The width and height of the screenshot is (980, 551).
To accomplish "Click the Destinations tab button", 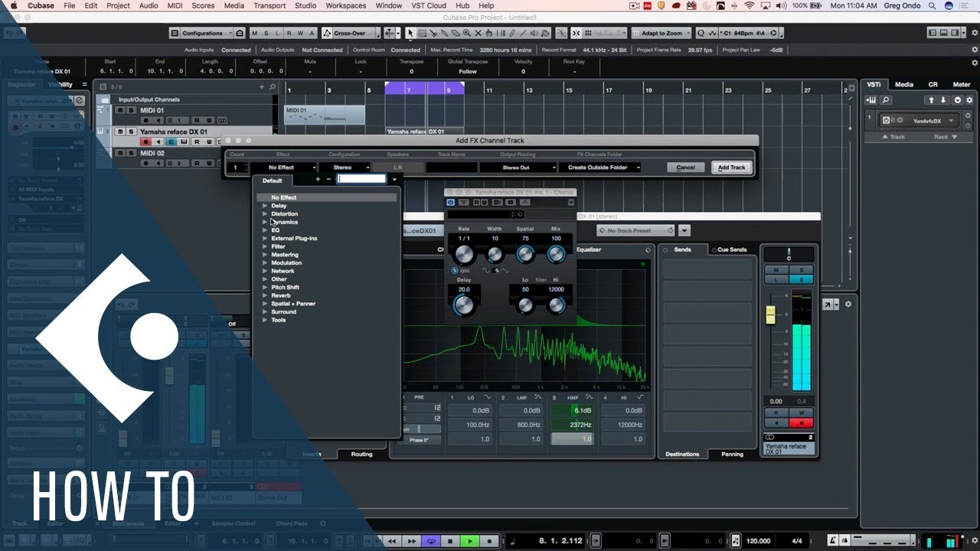I will click(x=682, y=454).
